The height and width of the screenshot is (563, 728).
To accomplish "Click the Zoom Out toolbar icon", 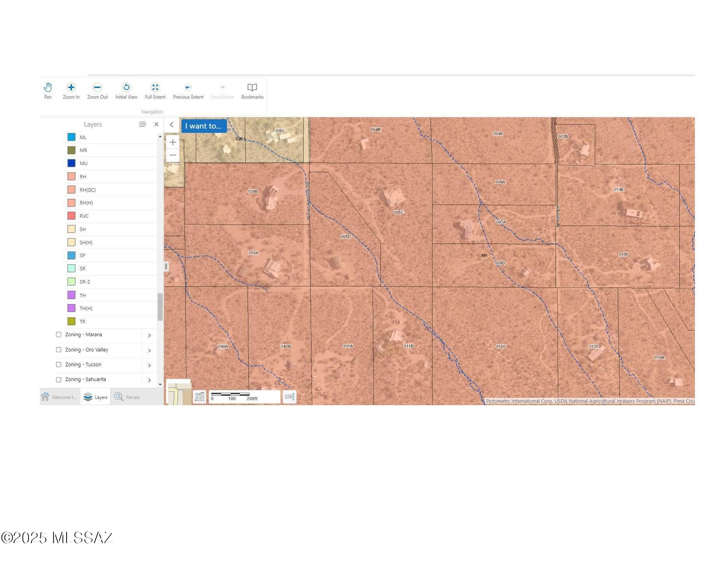I will (x=97, y=87).
